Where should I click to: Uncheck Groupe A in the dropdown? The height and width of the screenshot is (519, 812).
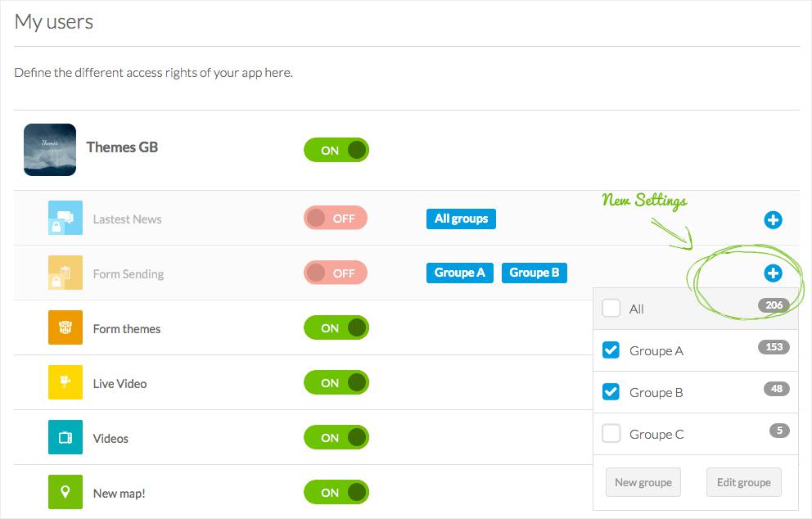[611, 350]
